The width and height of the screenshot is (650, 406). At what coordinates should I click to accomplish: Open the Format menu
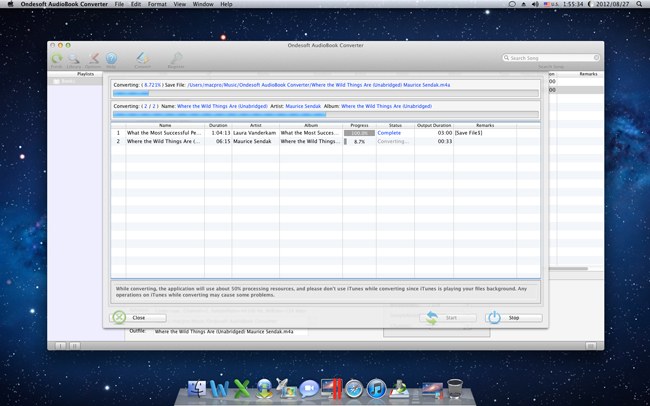point(157,4)
